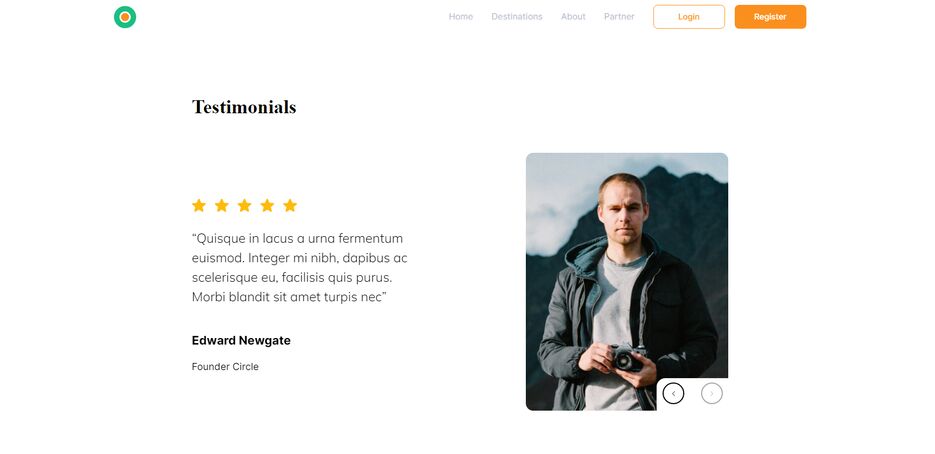Viewport: 935px width, 454px height.
Task: Click the Testimonials heading
Action: (x=244, y=107)
